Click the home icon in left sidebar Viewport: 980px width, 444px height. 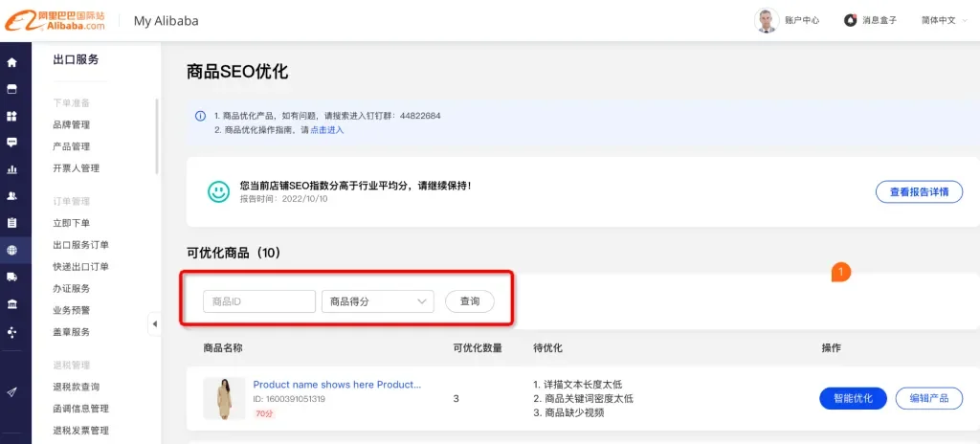[x=12, y=62]
